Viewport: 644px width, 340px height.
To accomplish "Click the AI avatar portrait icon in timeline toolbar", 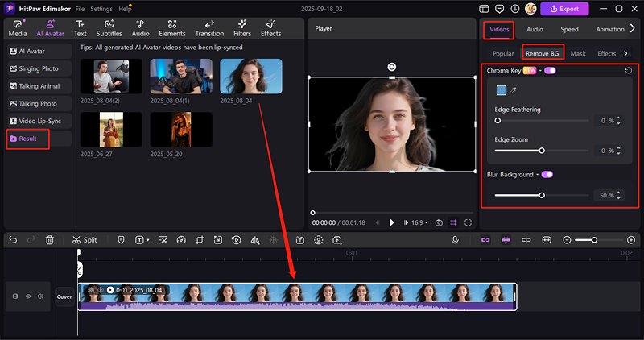I will tap(319, 240).
